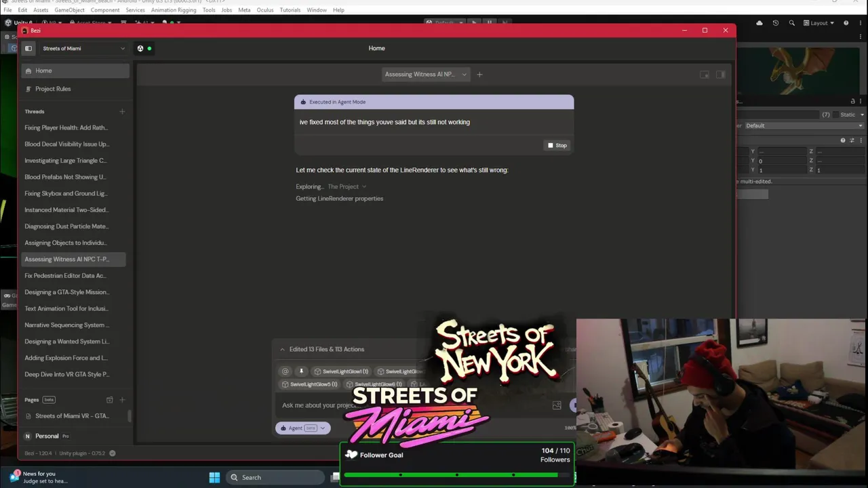
Task: Click Scale Z field showing 1
Action: [840, 170]
